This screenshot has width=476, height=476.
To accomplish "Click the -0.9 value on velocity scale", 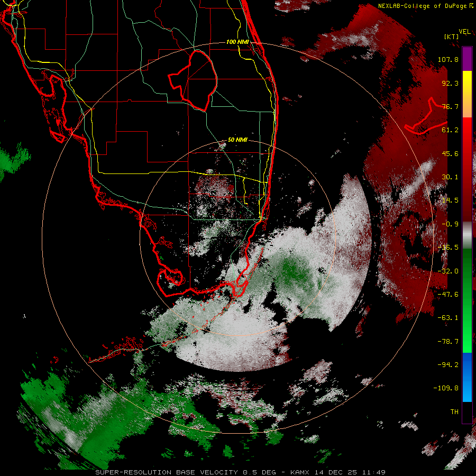I will click(x=450, y=224).
